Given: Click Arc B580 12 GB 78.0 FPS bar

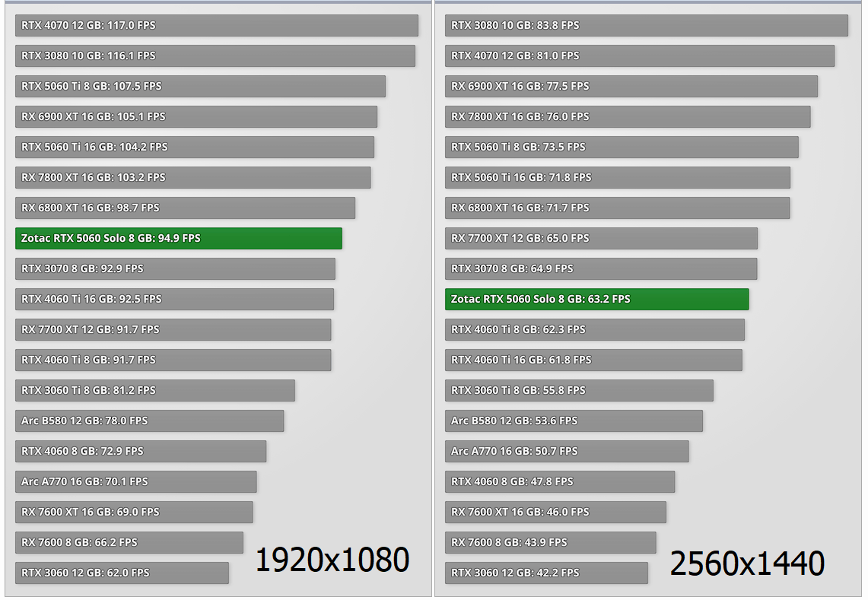Looking at the screenshot, I should click(x=149, y=421).
